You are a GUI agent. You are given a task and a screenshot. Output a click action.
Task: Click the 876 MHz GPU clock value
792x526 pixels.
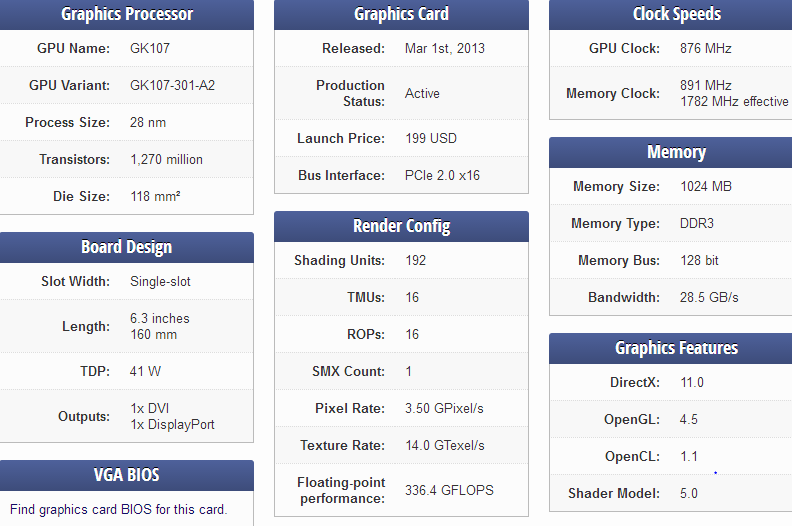[706, 49]
